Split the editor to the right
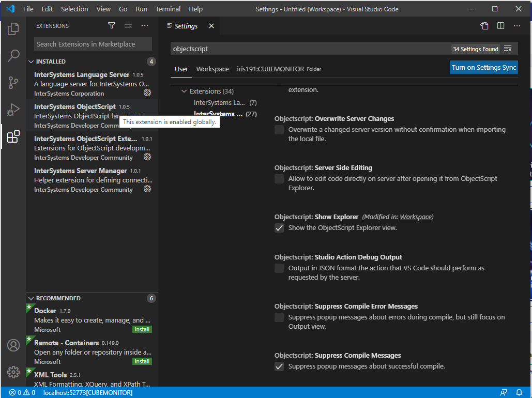This screenshot has height=398, width=532. click(500, 26)
